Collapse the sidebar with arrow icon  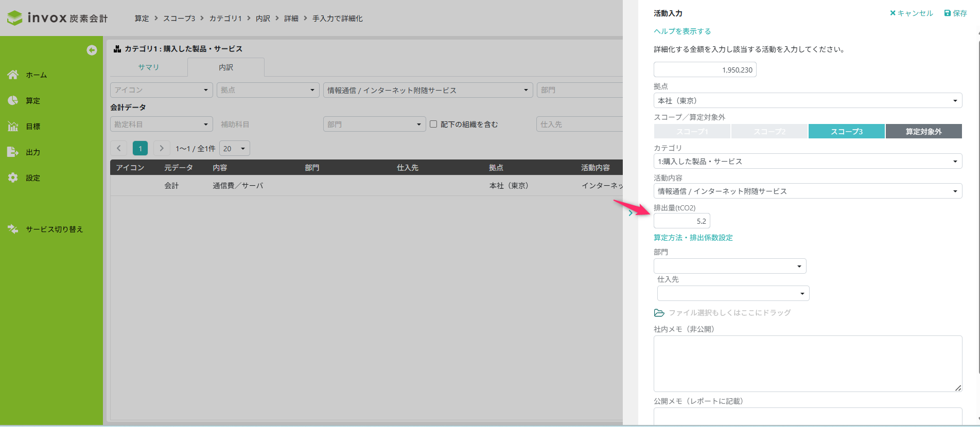92,50
